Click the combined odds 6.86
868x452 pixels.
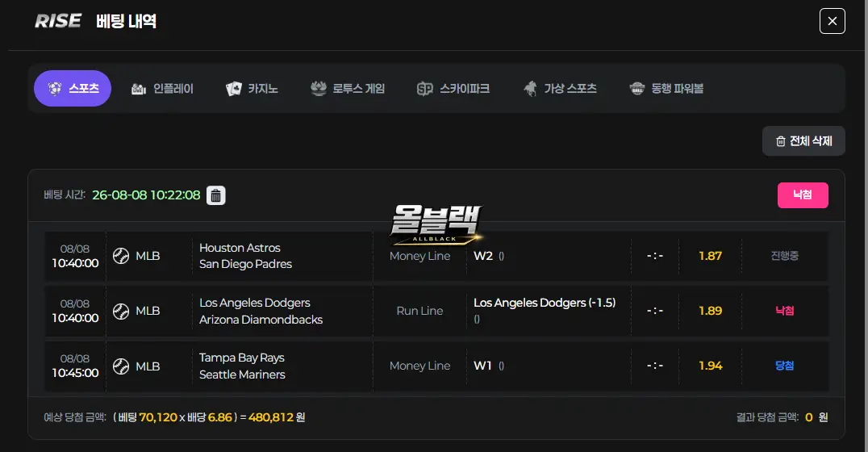pyautogui.click(x=219, y=417)
